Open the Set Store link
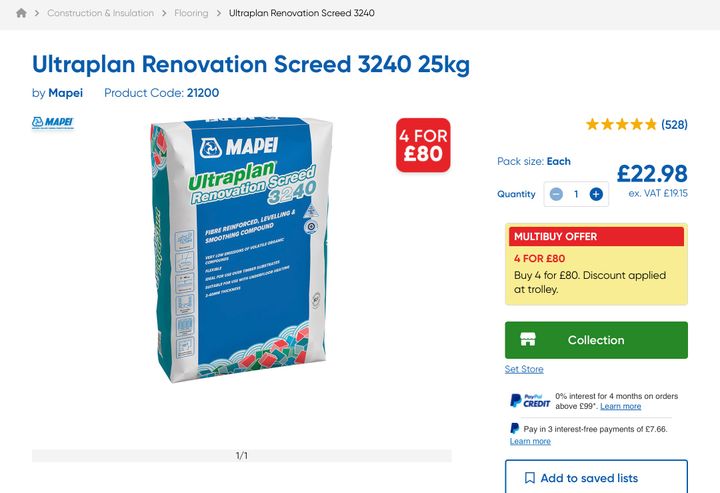 [524, 369]
